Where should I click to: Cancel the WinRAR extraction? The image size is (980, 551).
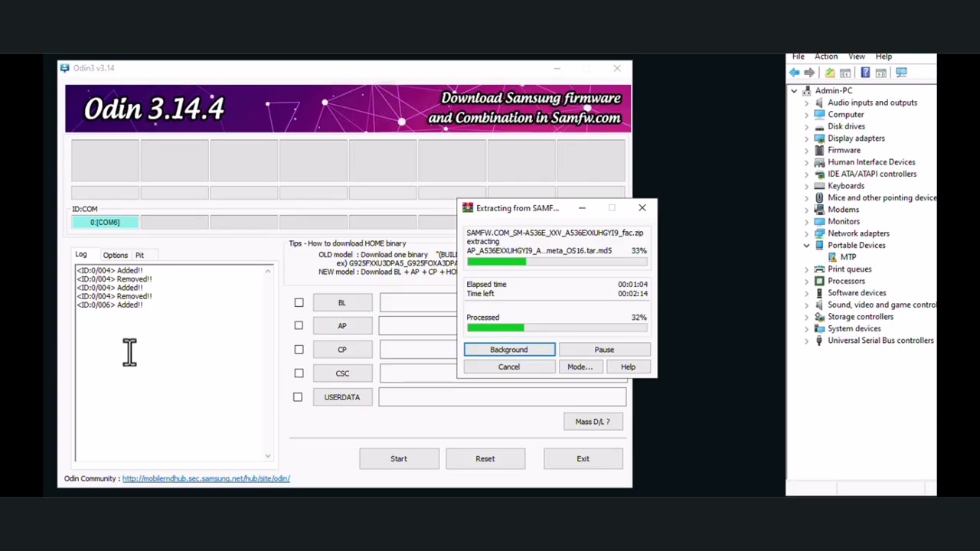click(509, 367)
